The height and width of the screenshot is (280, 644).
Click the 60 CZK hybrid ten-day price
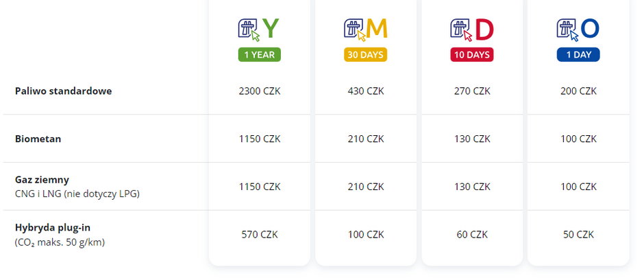click(472, 235)
